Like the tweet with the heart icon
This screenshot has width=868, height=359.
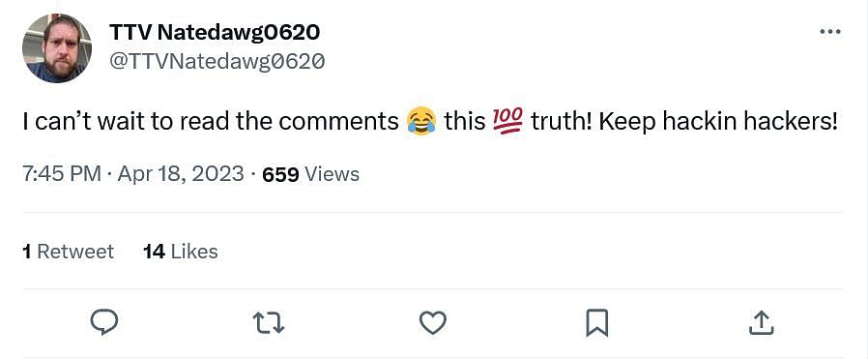coord(432,323)
